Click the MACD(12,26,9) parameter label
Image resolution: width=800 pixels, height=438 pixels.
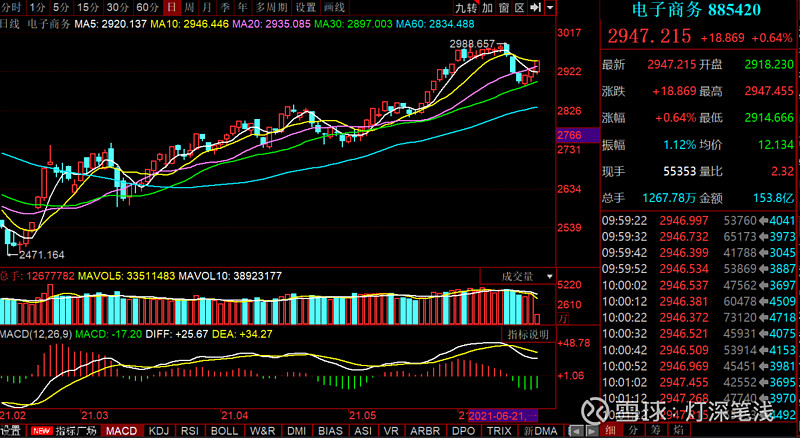(x=36, y=334)
